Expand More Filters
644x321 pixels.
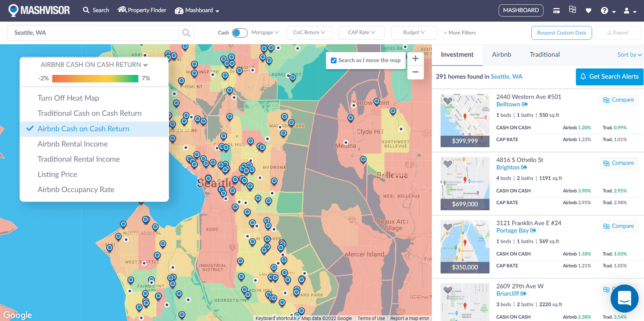click(x=460, y=33)
